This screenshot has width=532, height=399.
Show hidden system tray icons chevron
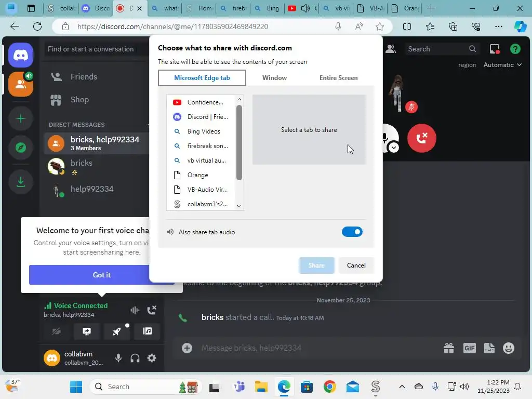coord(402,387)
